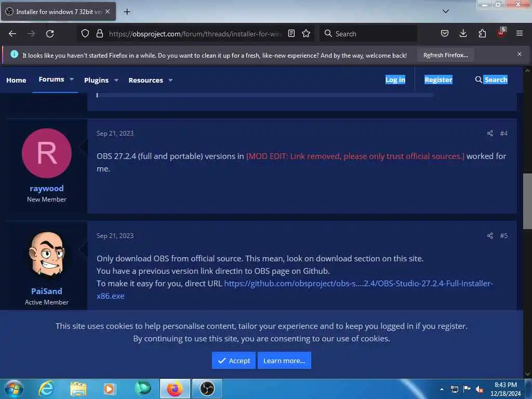Go to the Home nav item
The image size is (532, 399).
16,81
